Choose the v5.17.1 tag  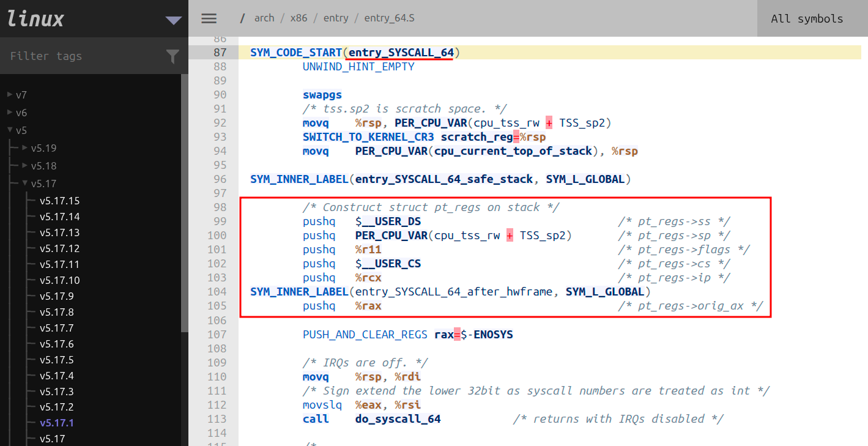(57, 423)
